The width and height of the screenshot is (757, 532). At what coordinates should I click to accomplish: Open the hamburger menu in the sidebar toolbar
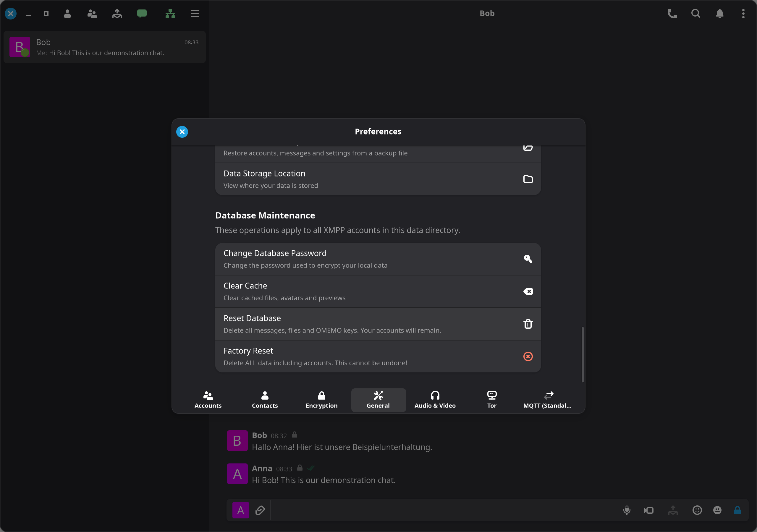[x=195, y=14]
